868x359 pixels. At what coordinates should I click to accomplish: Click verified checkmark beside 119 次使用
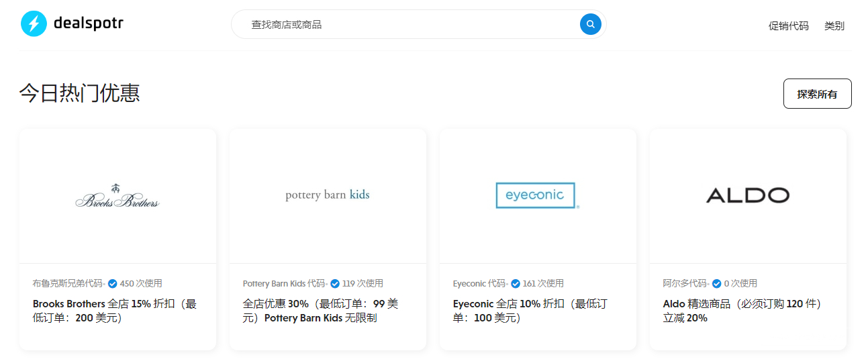pos(335,284)
